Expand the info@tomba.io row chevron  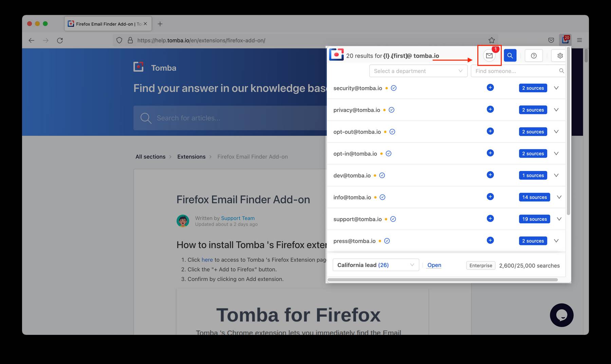[559, 197]
